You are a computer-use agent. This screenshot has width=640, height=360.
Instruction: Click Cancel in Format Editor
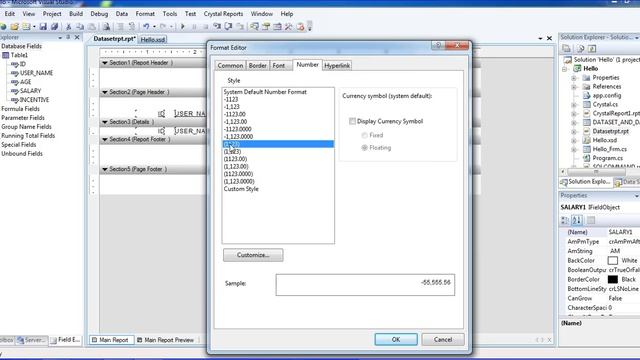(x=443, y=340)
